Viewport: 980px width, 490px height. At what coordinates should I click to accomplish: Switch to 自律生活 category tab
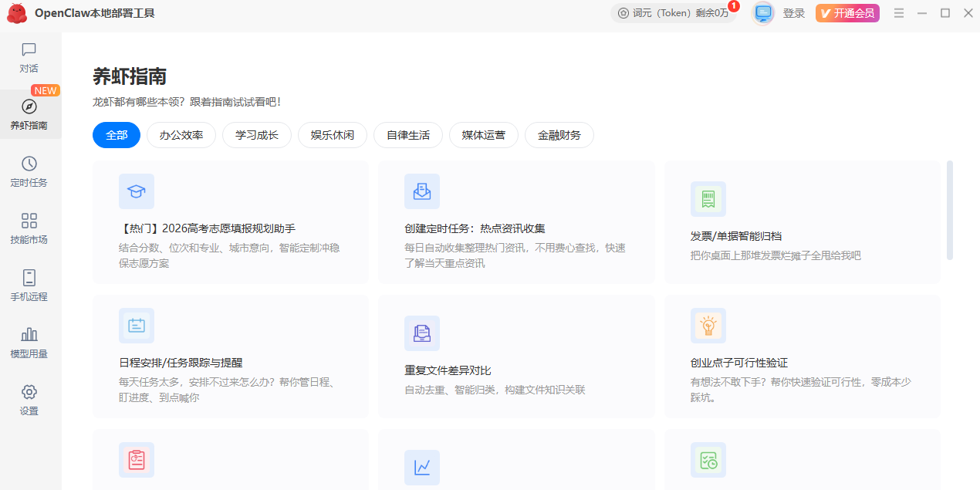click(408, 135)
